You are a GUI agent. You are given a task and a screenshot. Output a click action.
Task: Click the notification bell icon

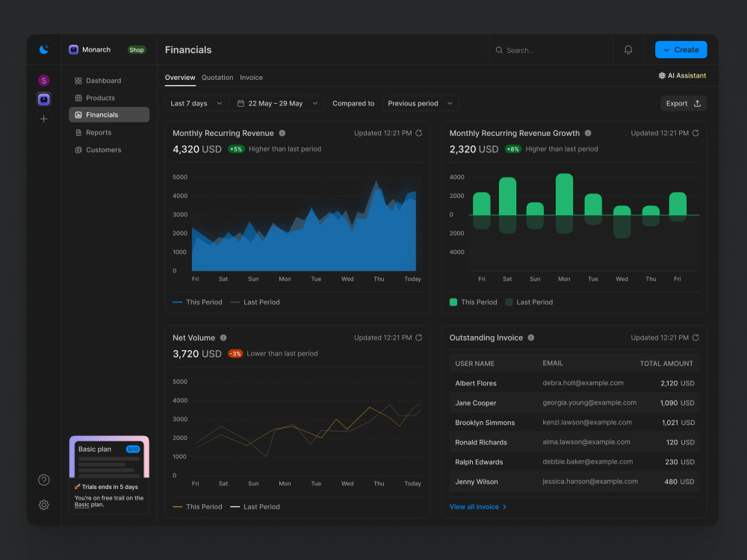click(628, 49)
